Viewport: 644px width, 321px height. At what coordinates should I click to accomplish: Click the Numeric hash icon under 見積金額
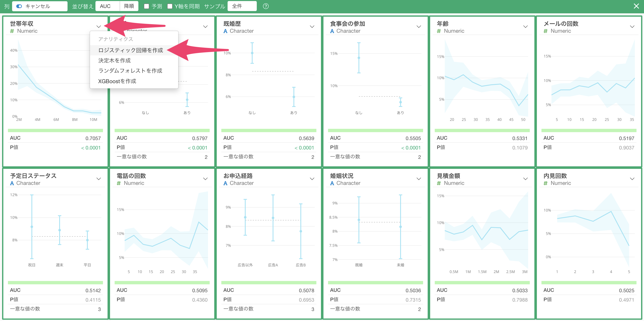[439, 183]
